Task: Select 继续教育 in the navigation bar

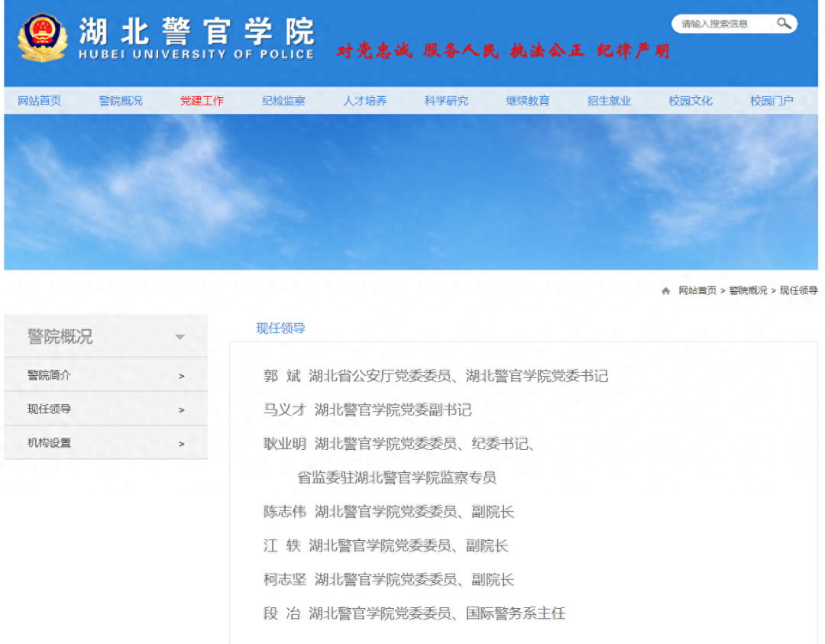Action: pos(528,101)
